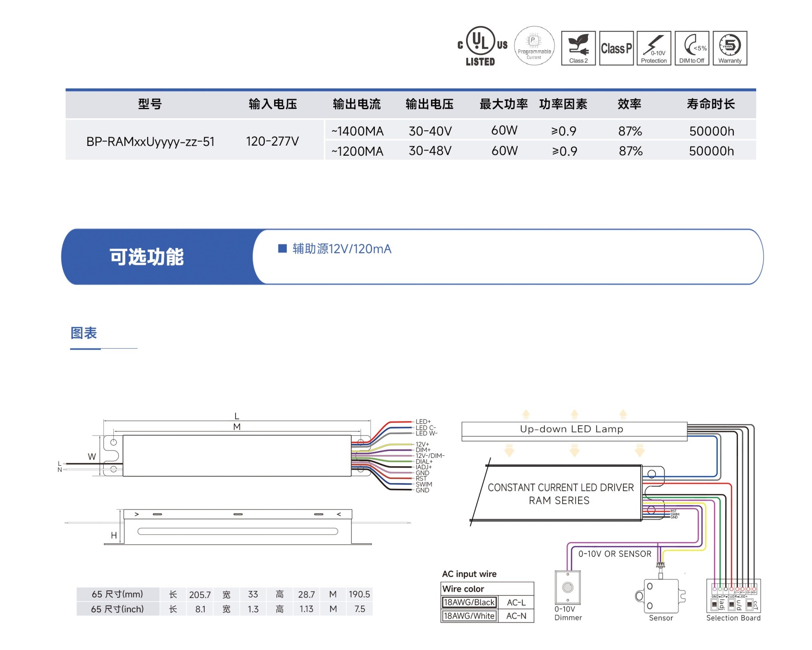
Task: Click the 30-48V output voltage cell
Action: (x=430, y=151)
